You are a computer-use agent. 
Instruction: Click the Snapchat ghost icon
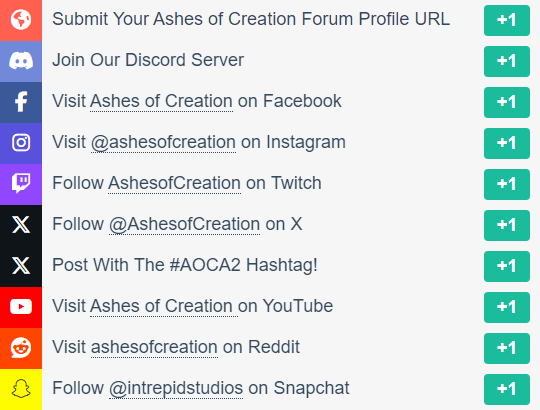pos(21,389)
